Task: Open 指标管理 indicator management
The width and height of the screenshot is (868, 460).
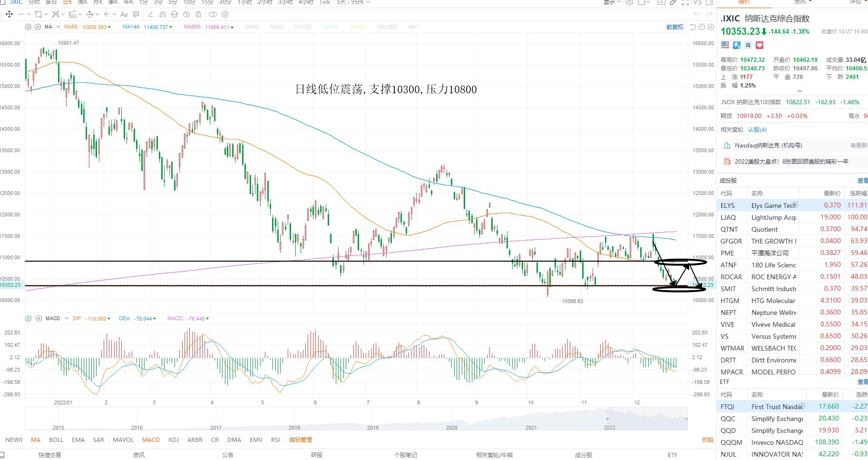Action: tap(301, 440)
